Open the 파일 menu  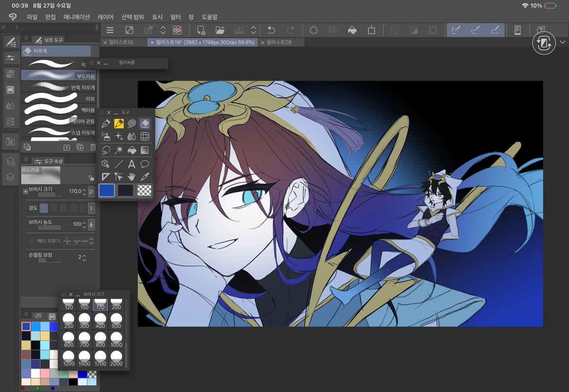(32, 17)
